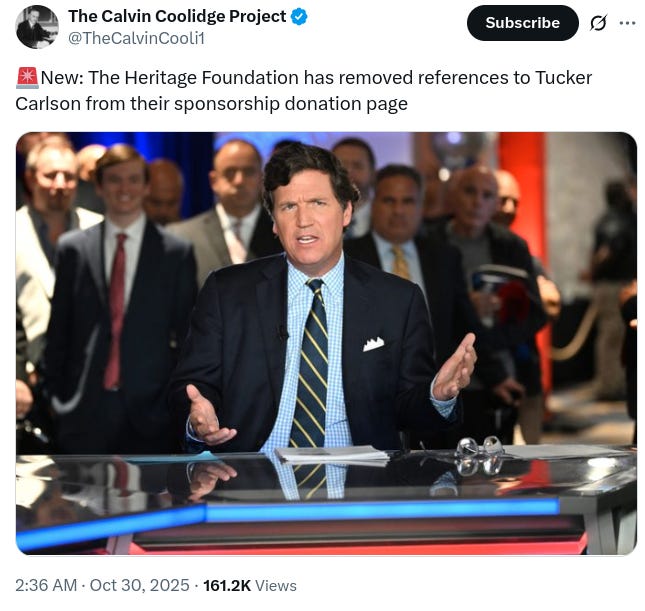Open the Calvin Coolidge Project profile avatar

point(37,27)
